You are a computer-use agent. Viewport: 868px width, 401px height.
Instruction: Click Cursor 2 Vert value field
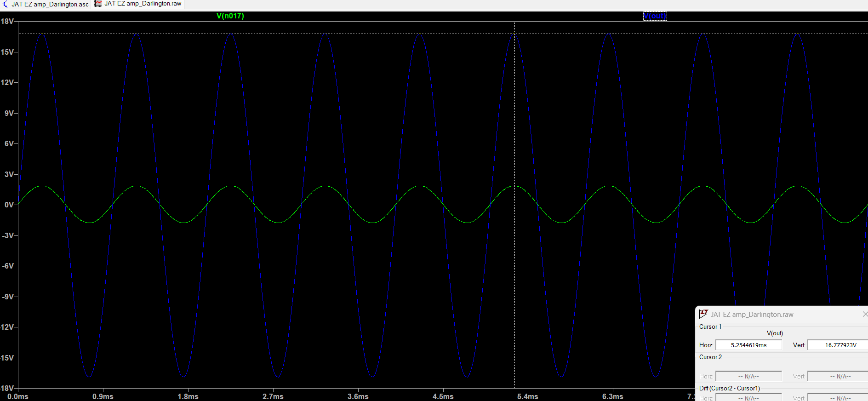(838, 376)
